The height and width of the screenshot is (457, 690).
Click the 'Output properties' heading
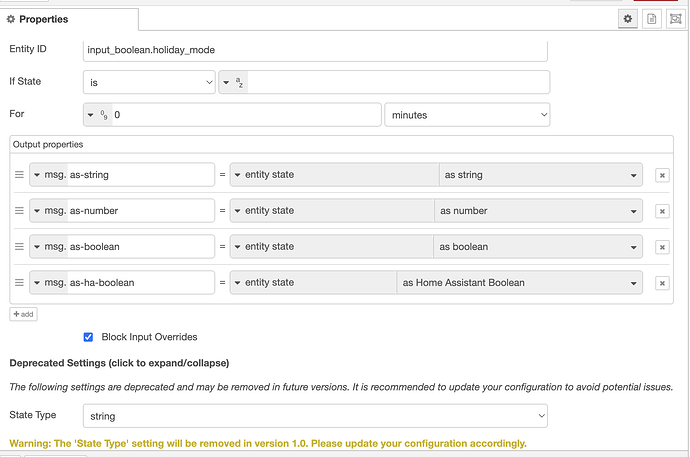tap(48, 144)
